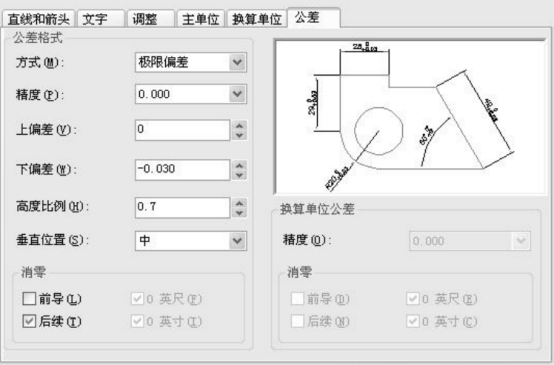Click the 上偏差 input field
The width and height of the screenshot is (554, 365).
point(182,130)
